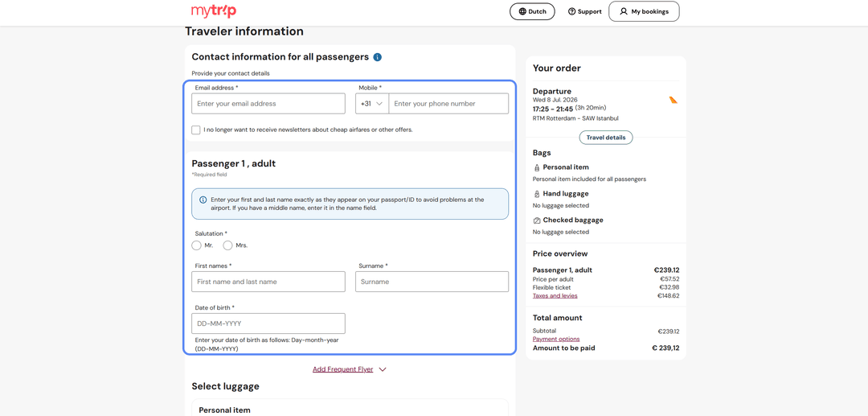
Task: Open the Dutch language selector
Action: (x=532, y=11)
